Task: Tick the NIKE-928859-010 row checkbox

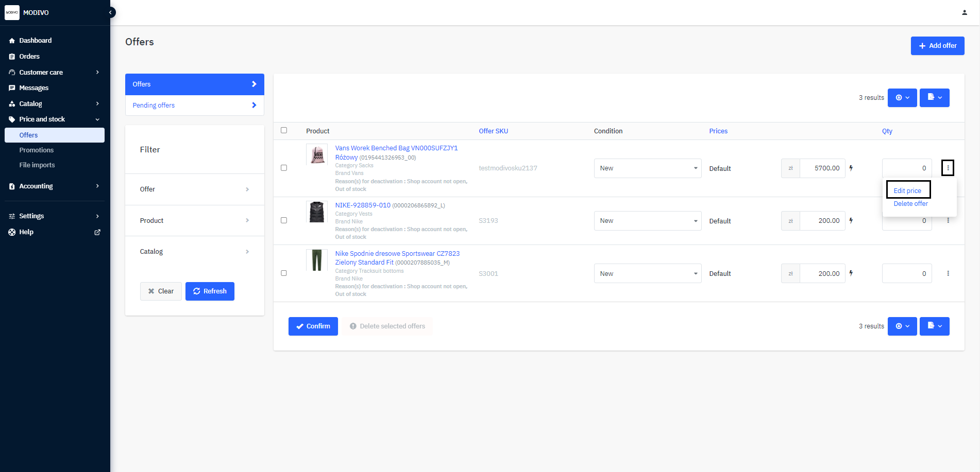Action: tap(284, 220)
